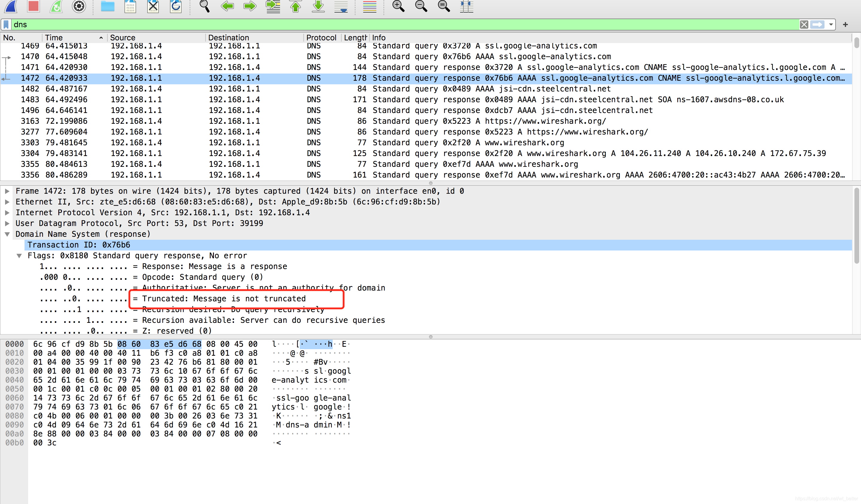The height and width of the screenshot is (504, 861).
Task: Collapse the Domain Name System tree node
Action: click(x=7, y=234)
